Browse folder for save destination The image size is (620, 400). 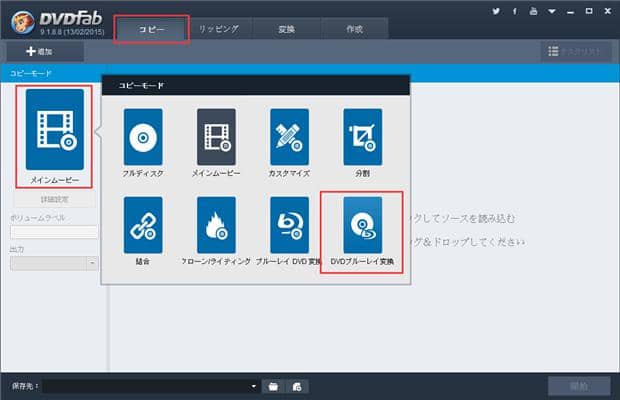click(x=273, y=386)
